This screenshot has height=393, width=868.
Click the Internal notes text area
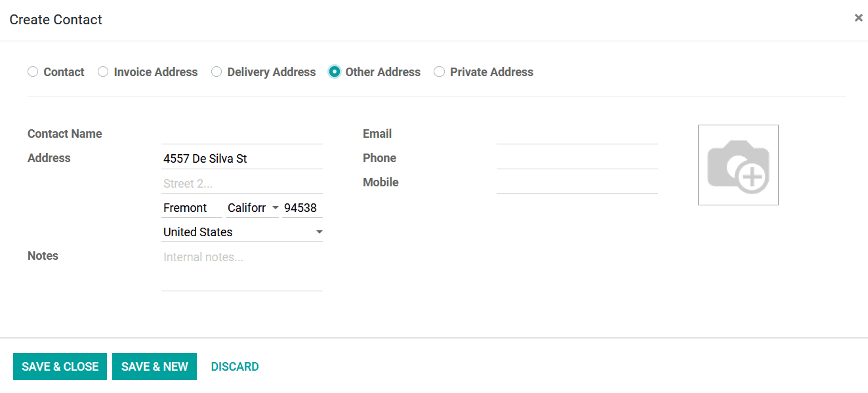pyautogui.click(x=242, y=269)
